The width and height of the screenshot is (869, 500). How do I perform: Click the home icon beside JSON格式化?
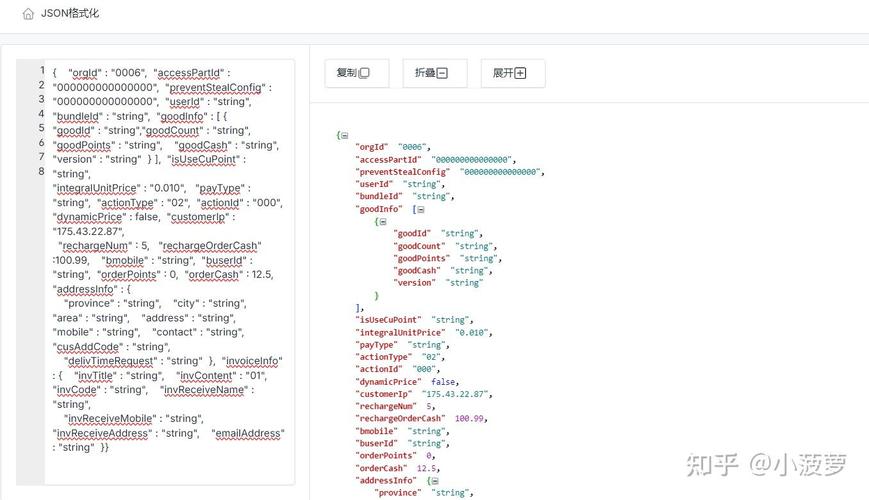click(x=28, y=14)
